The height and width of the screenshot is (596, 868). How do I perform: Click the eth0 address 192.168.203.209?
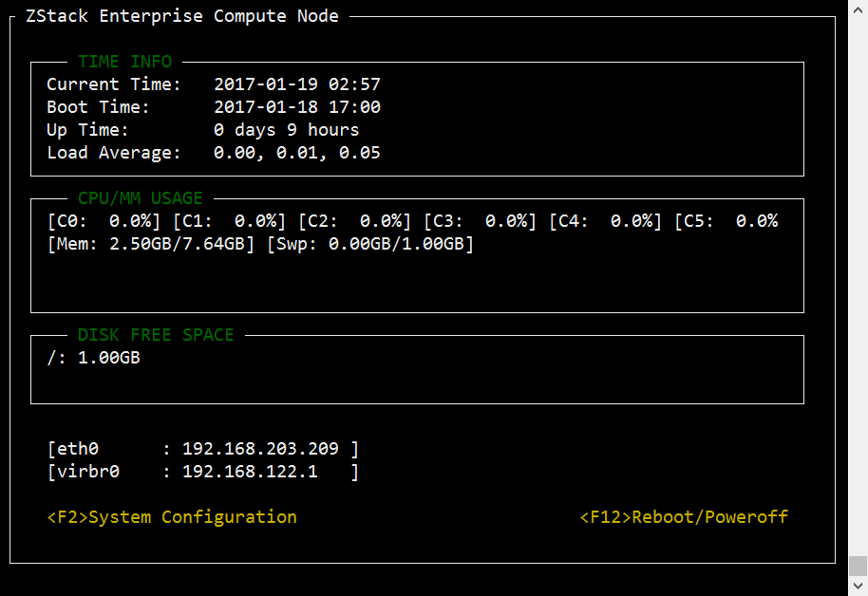(260, 449)
